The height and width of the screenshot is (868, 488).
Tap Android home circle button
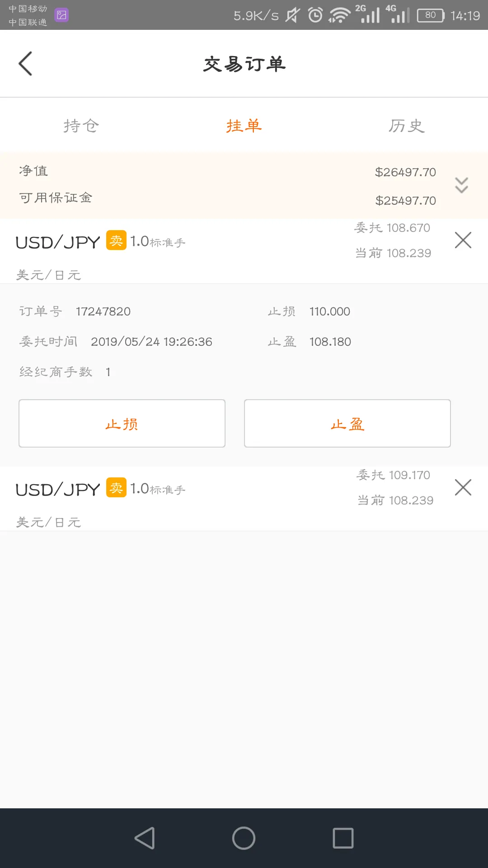click(x=244, y=838)
